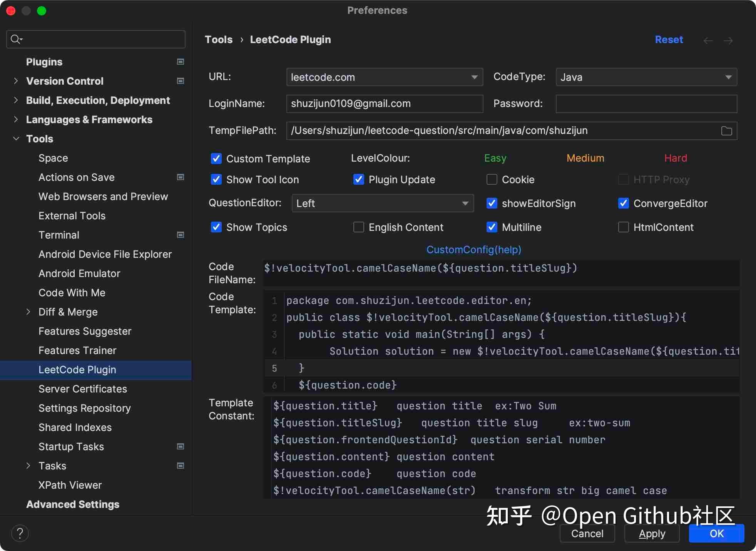Open the QuestionEditor dropdown set to Left

click(382, 203)
